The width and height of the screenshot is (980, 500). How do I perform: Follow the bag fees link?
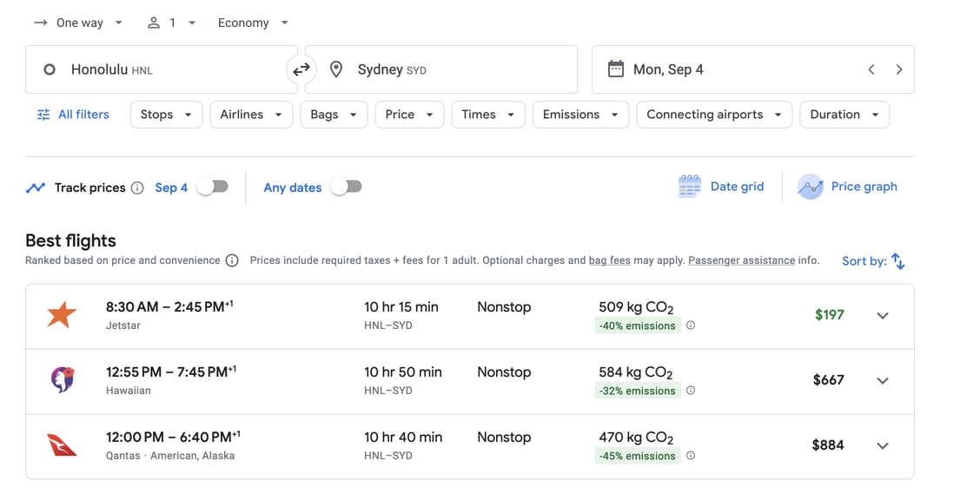tap(610, 260)
